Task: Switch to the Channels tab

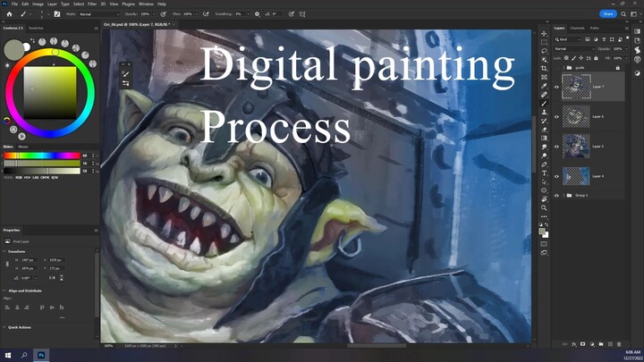Action: 577,28
